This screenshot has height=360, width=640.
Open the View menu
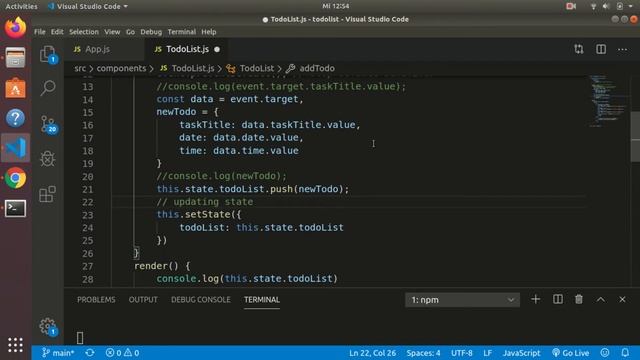112,32
